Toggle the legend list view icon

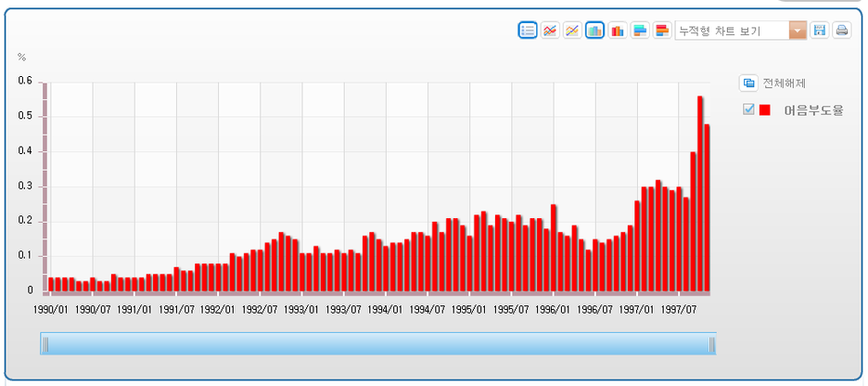point(528,31)
